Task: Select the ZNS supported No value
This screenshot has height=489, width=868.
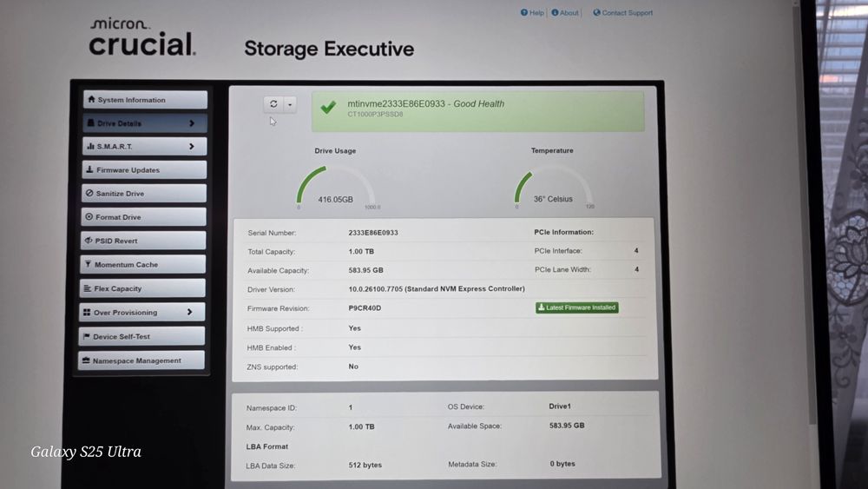Action: pos(353,366)
